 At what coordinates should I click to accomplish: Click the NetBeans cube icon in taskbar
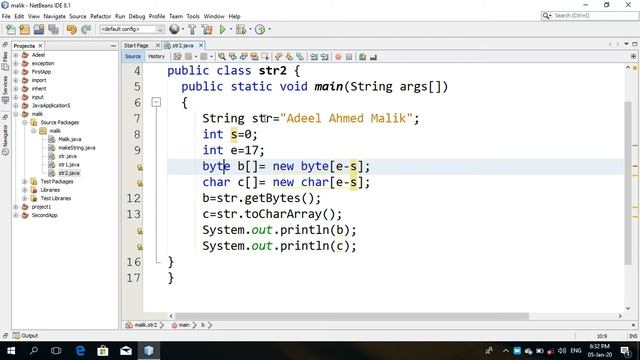(149, 351)
